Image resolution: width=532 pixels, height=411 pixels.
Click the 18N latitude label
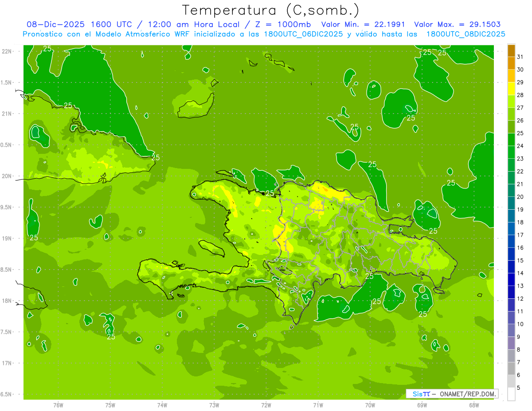tap(7, 301)
